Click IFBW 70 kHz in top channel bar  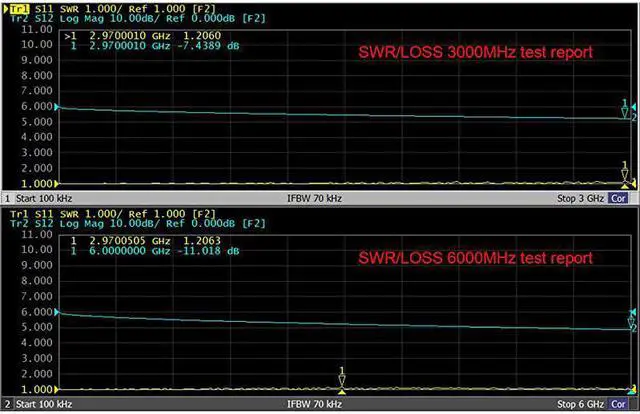[320, 198]
